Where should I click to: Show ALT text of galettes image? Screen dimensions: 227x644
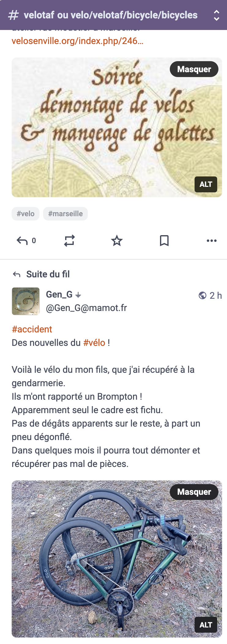(206, 184)
